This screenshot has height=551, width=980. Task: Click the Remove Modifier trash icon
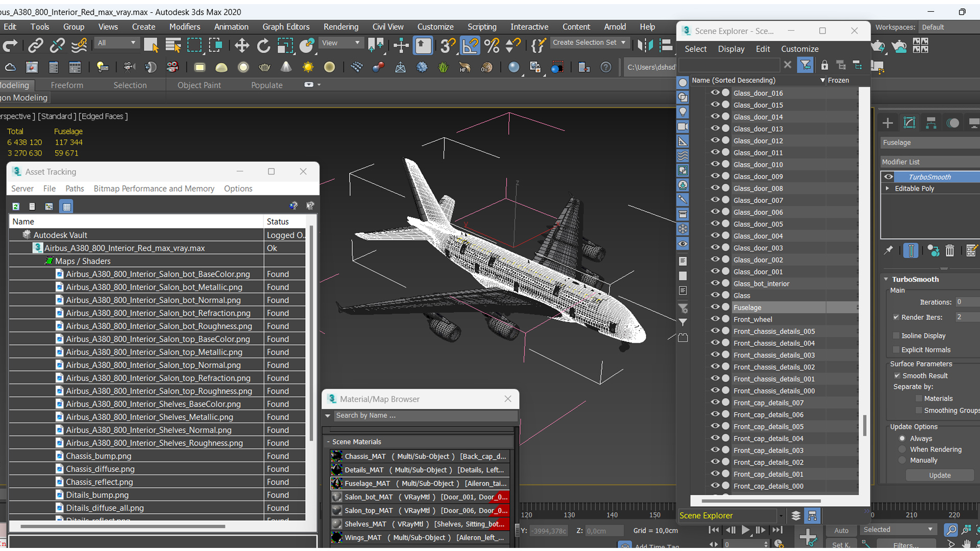pyautogui.click(x=949, y=251)
